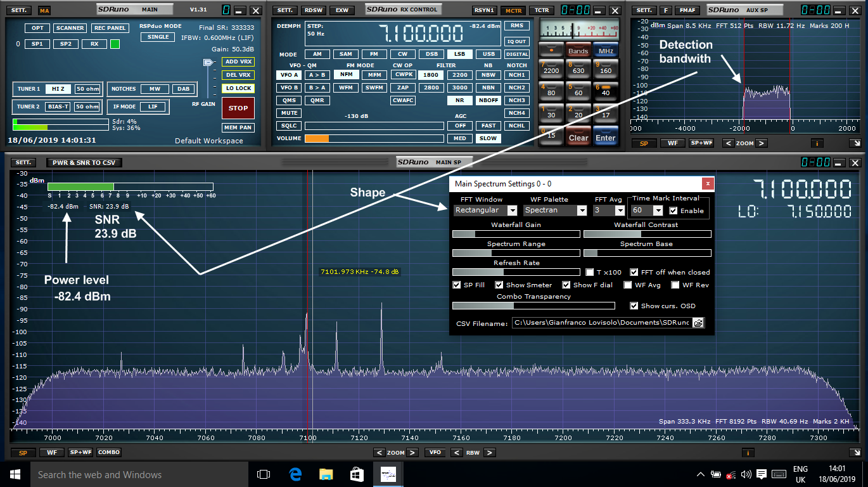
Task: Click the keypad Clear button
Action: pyautogui.click(x=578, y=136)
